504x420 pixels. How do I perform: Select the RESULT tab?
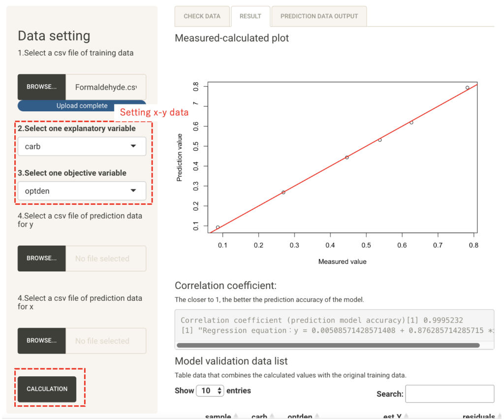coord(250,16)
